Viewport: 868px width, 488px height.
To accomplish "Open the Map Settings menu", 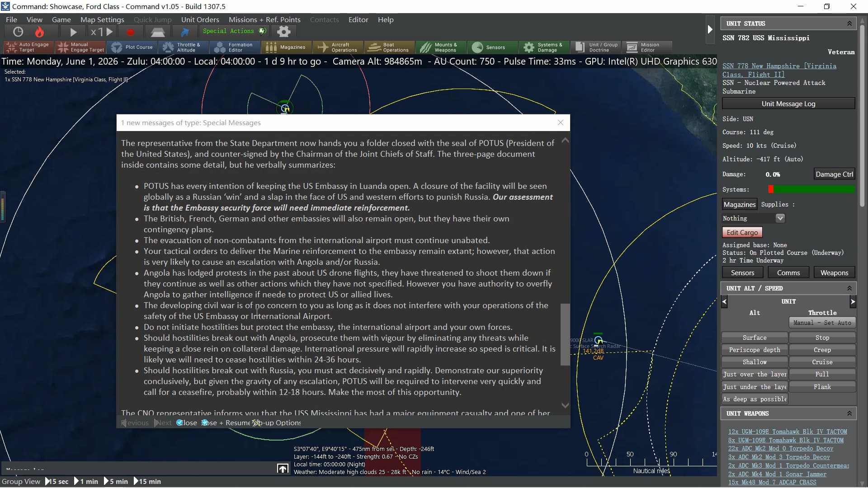I will pyautogui.click(x=102, y=19).
